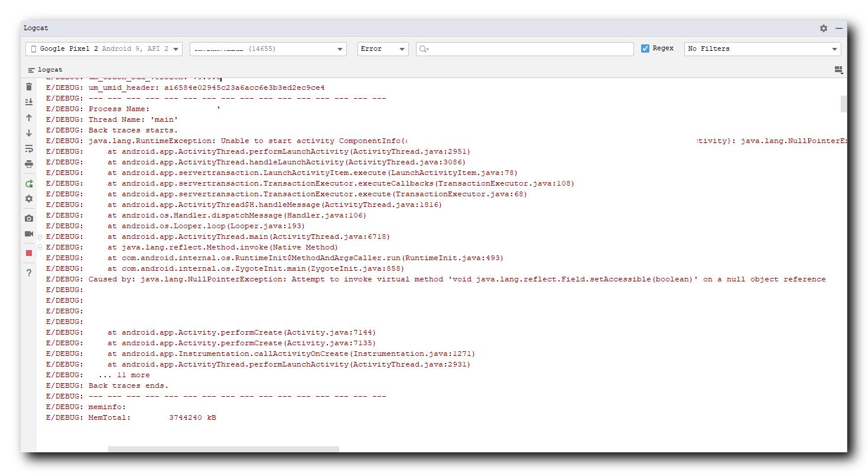Open Instrumentation.java:1271 stack link
This screenshot has height=473, width=868.
tap(411, 354)
